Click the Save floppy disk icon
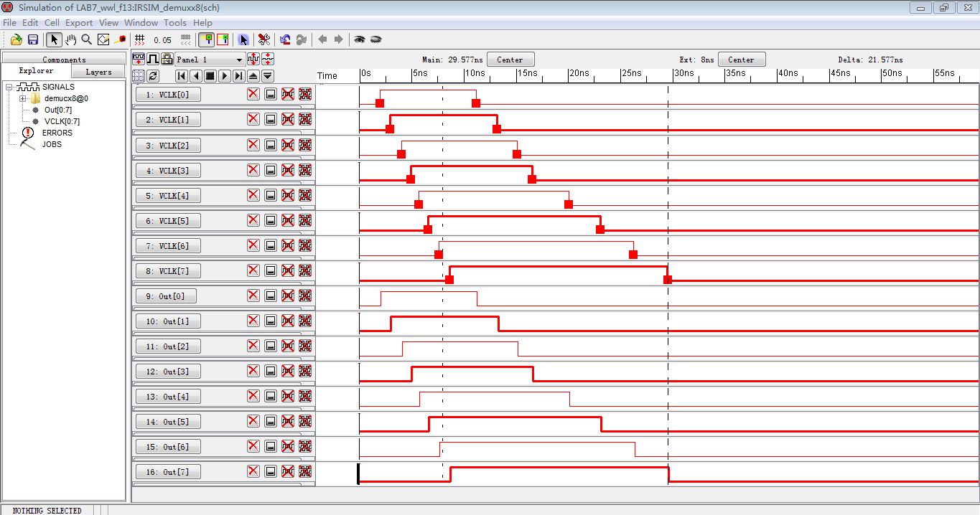Screen dimensions: 980x515 pyautogui.click(x=32, y=39)
